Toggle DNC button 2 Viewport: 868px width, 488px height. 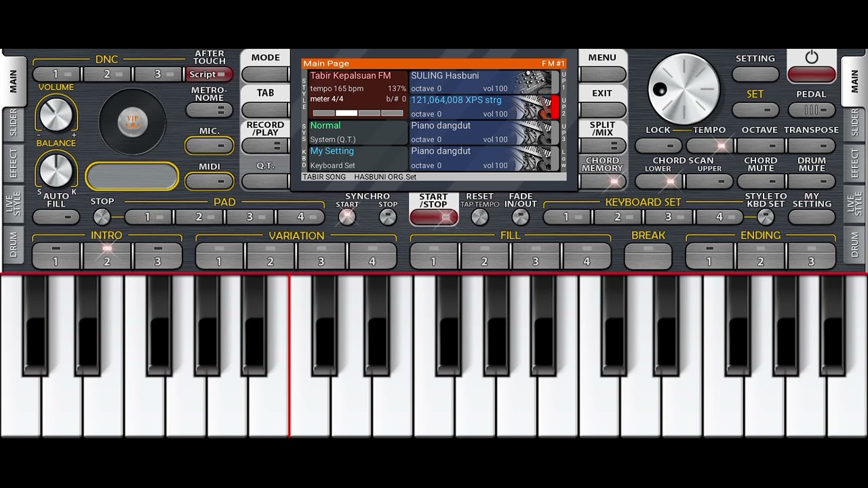[108, 74]
